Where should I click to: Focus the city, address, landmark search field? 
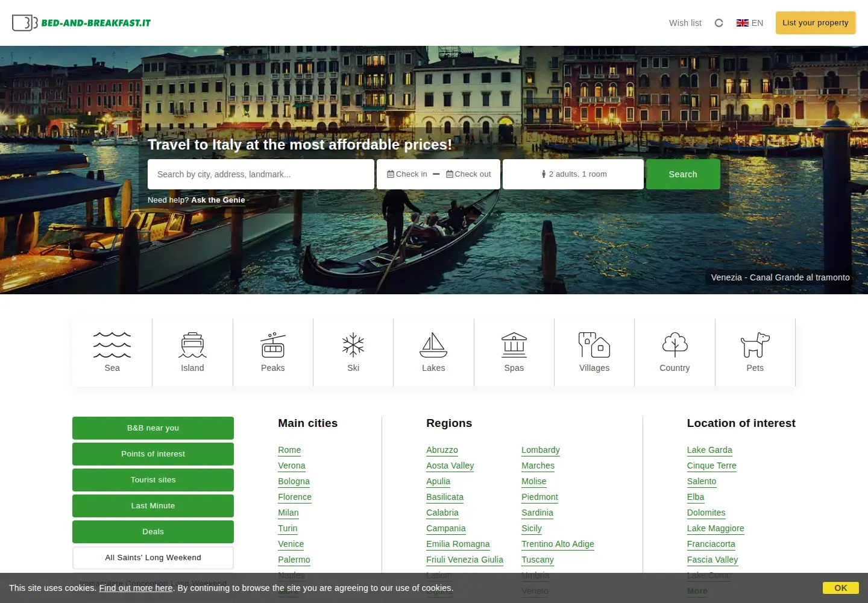tap(261, 174)
